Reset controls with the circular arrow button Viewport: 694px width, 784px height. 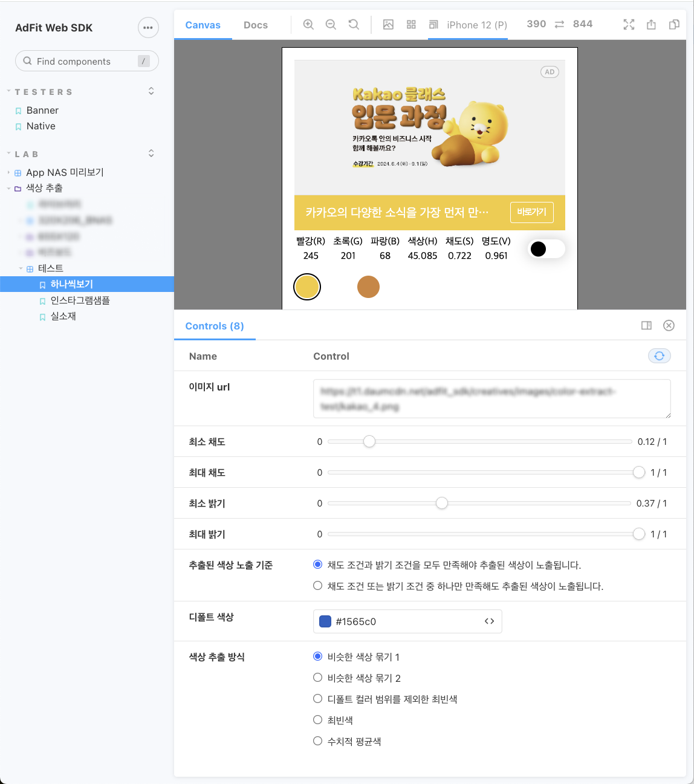[x=660, y=356]
